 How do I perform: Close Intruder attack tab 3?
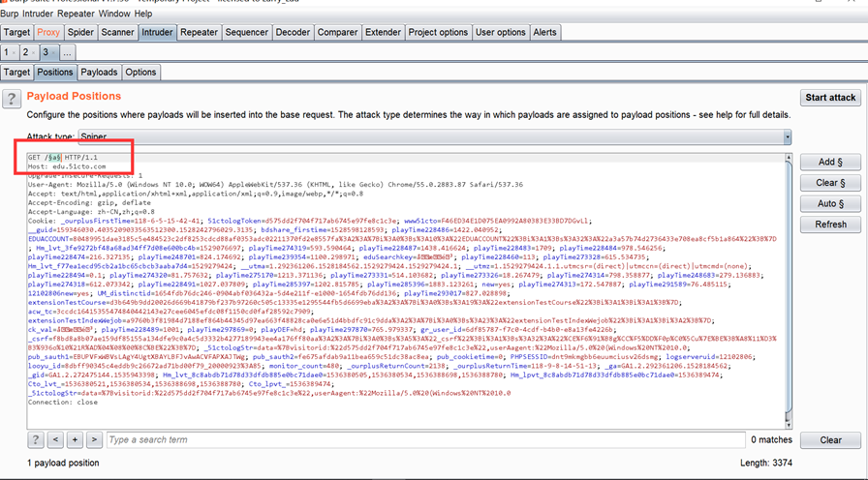coord(53,53)
